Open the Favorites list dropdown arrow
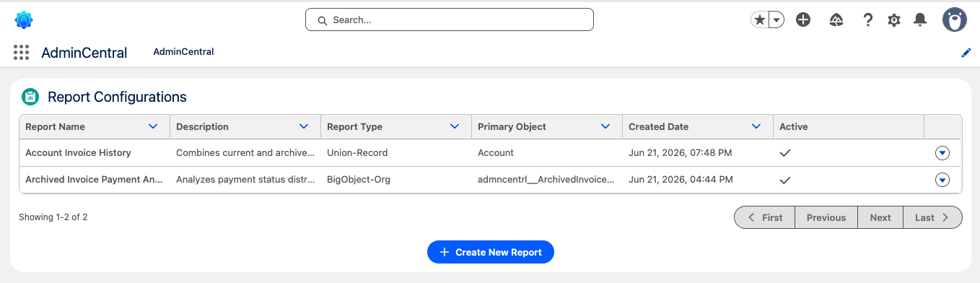 click(x=776, y=20)
